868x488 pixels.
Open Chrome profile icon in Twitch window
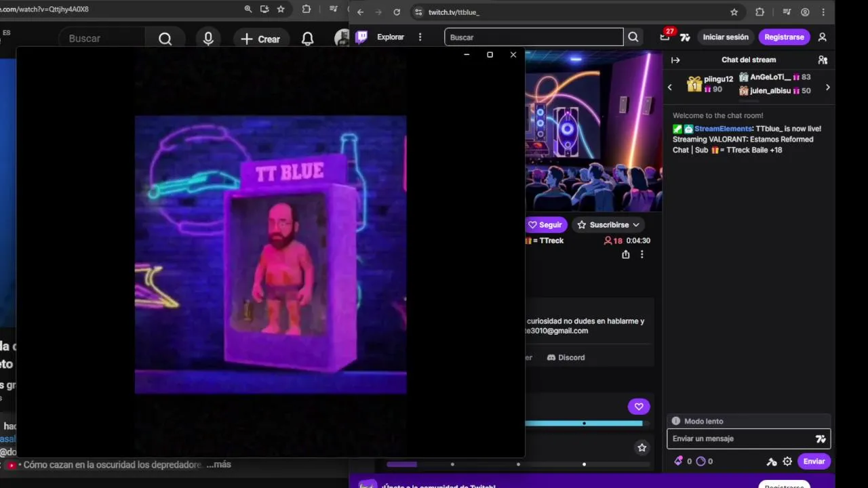click(x=805, y=12)
